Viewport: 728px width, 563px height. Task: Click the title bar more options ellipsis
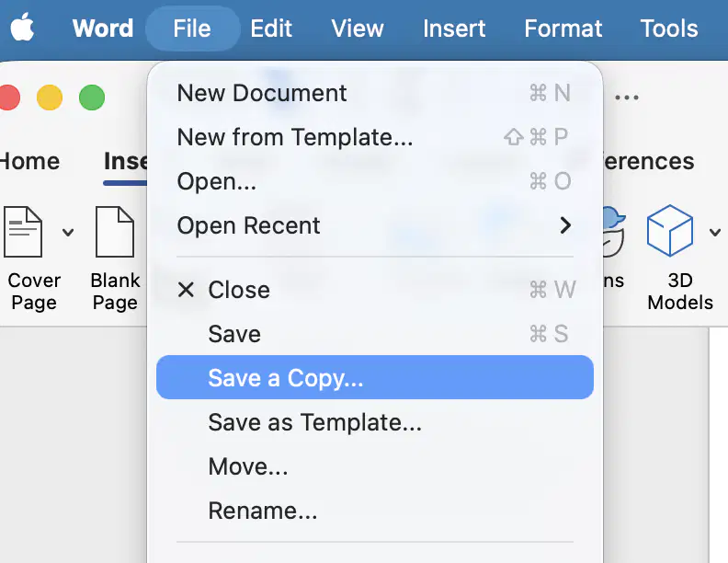click(627, 98)
